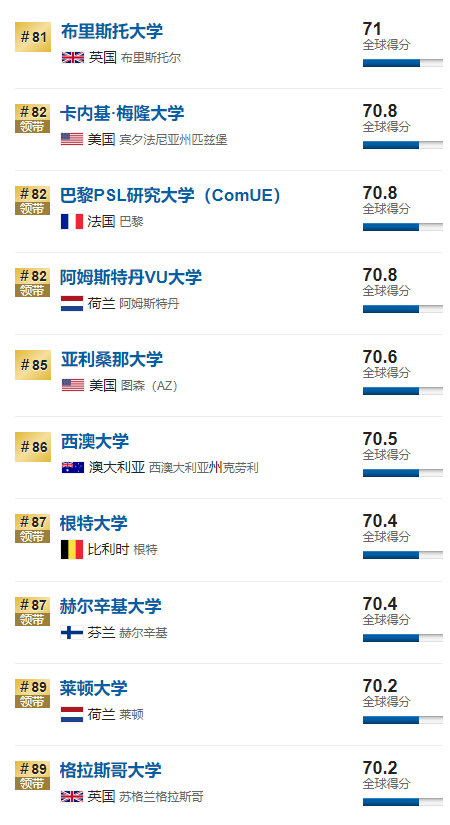Open 赫尔辛基大学 university link
This screenshot has width=450, height=825.
click(x=111, y=606)
